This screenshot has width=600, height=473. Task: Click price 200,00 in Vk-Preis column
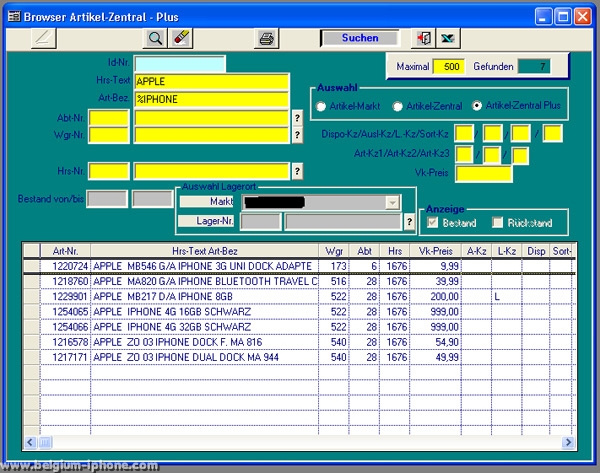pos(444,297)
